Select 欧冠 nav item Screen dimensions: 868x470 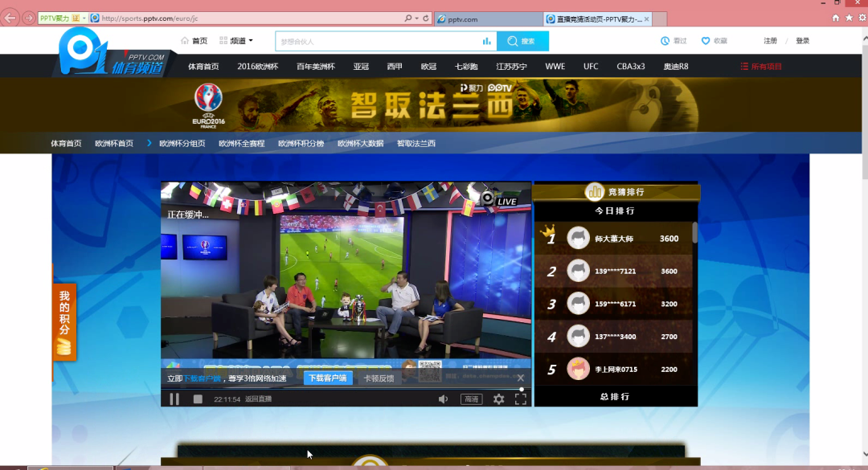tap(428, 67)
